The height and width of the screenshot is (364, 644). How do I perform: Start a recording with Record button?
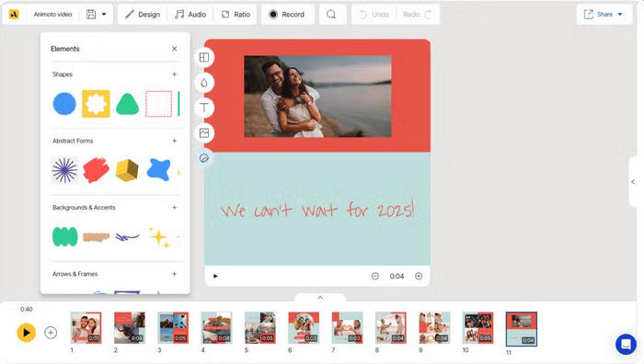(287, 15)
